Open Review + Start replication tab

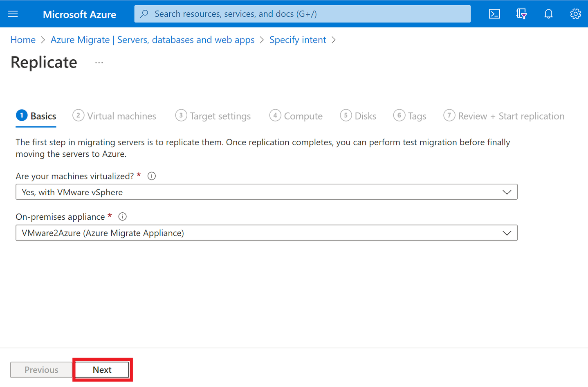pos(504,116)
